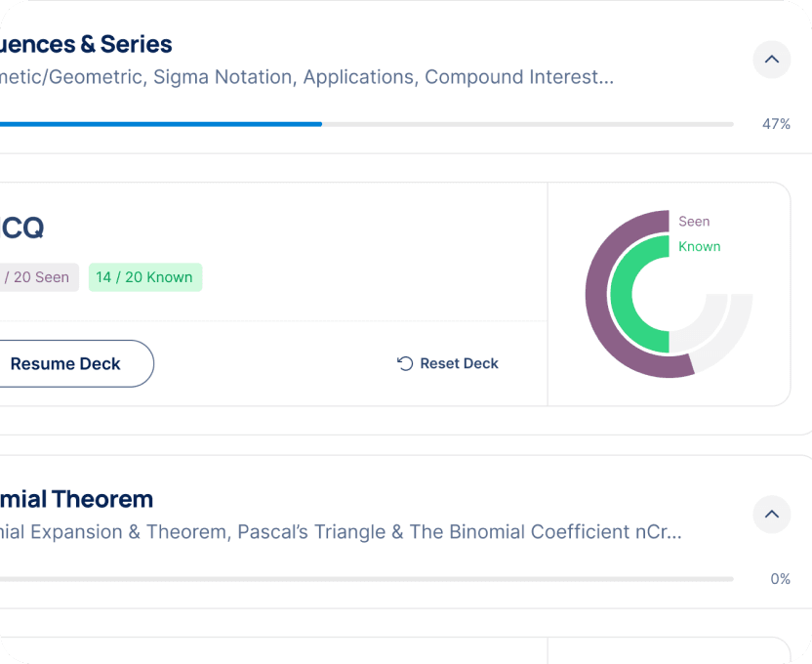Click the circular reset arrow icon

coord(405,363)
